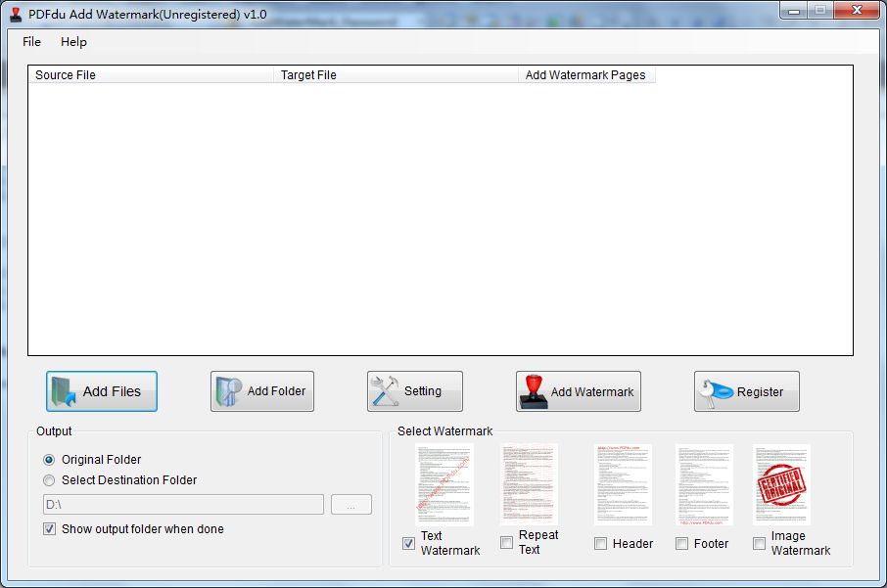Viewport: 887px width, 588px height.
Task: Click the Add Files button
Action: click(x=102, y=391)
